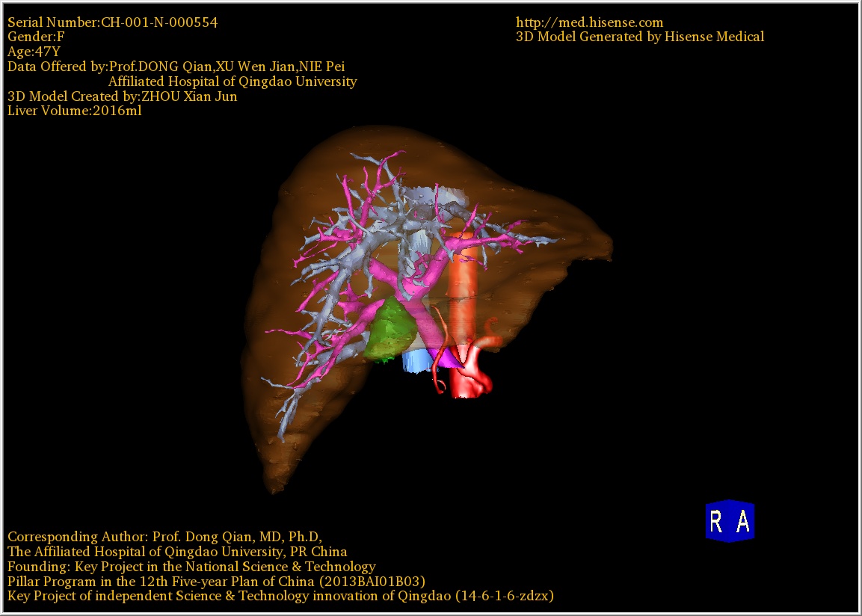Click Affiliated Hospital of Qingdao University under Data Offered

[x=233, y=81]
